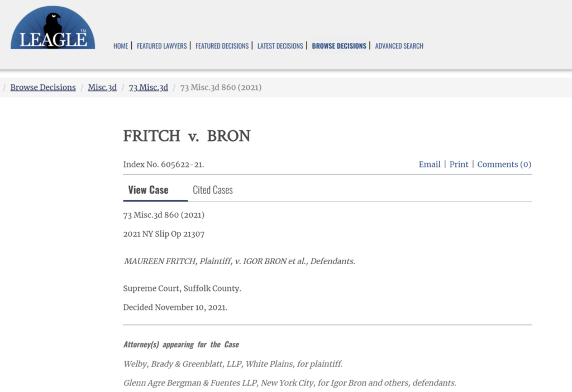
Task: Switch to the Cited Cases tab
Action: [213, 190]
